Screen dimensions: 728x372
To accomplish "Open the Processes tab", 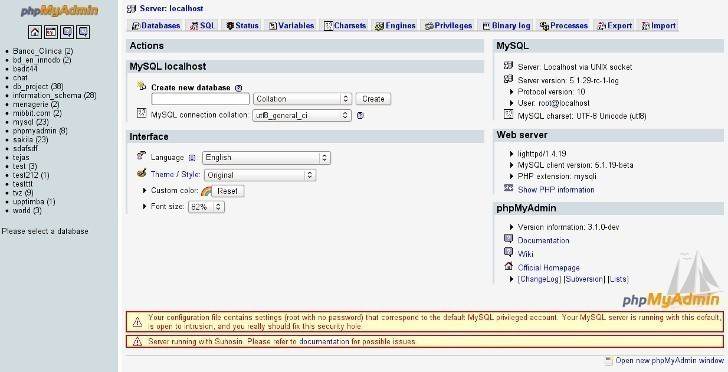I will click(x=564, y=26).
